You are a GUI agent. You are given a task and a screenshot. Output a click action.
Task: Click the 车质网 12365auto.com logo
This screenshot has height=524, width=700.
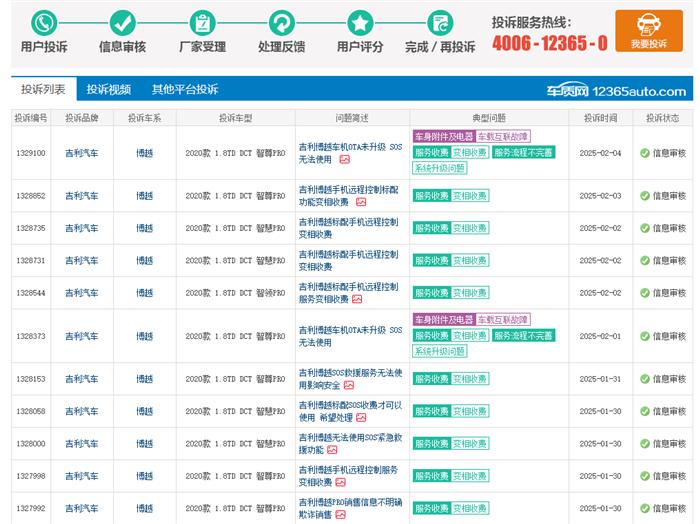[x=616, y=91]
